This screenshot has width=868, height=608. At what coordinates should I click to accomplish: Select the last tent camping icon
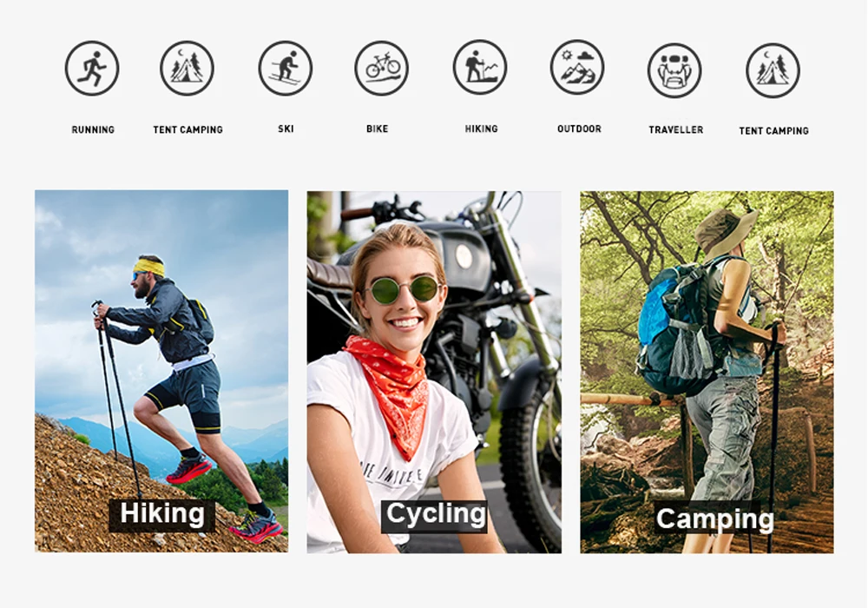[773, 70]
